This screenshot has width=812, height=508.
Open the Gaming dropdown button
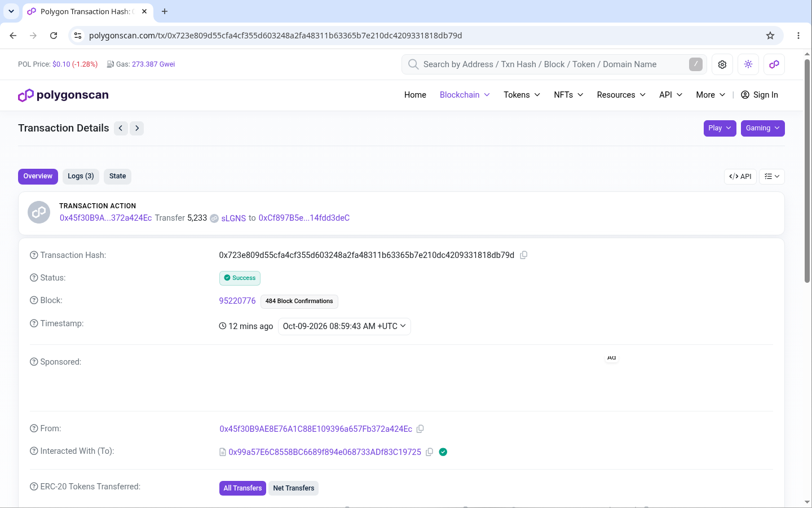tap(763, 128)
